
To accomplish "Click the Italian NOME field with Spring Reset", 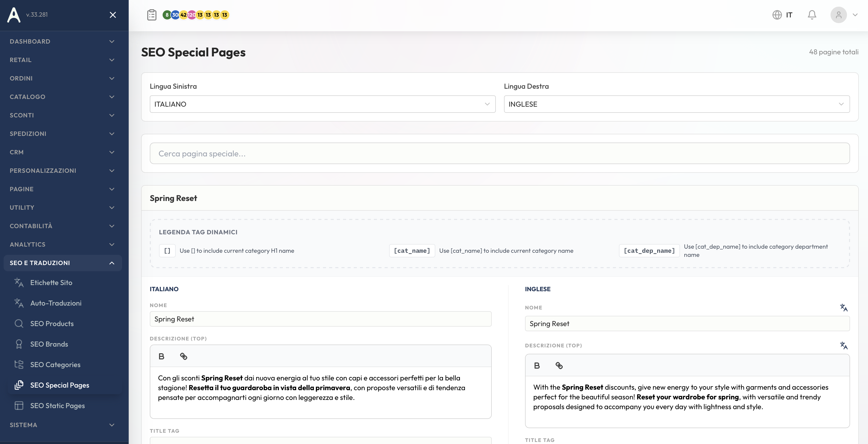I will (320, 319).
